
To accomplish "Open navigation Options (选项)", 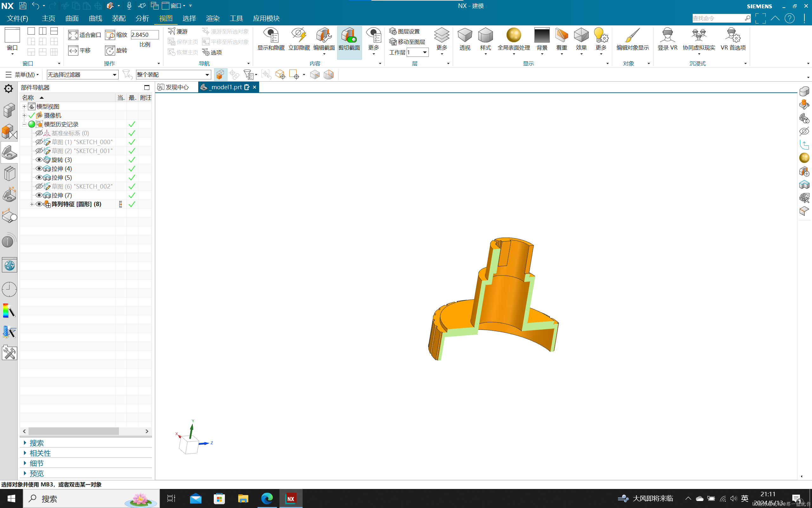I will [x=212, y=52].
